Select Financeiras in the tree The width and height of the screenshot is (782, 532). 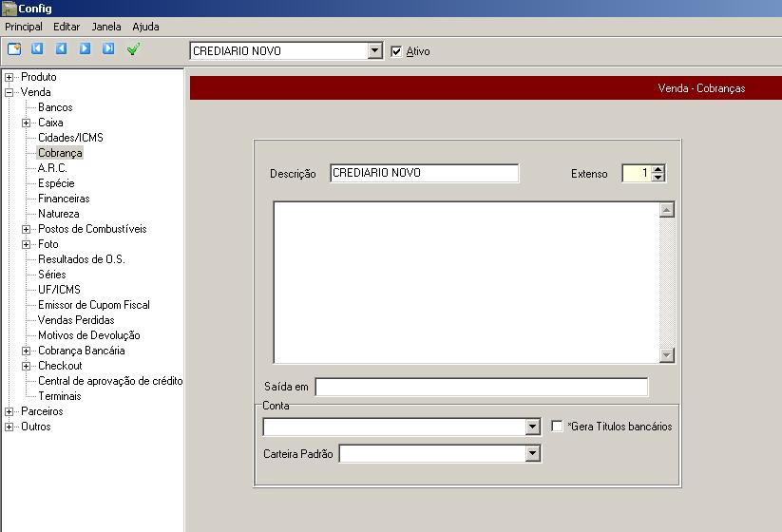pyautogui.click(x=64, y=199)
